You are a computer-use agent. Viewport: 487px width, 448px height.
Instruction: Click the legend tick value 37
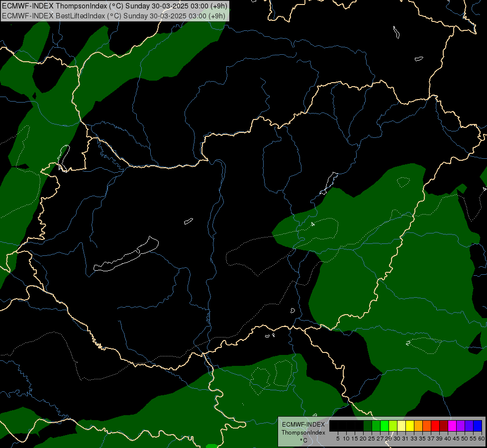pos(431,439)
